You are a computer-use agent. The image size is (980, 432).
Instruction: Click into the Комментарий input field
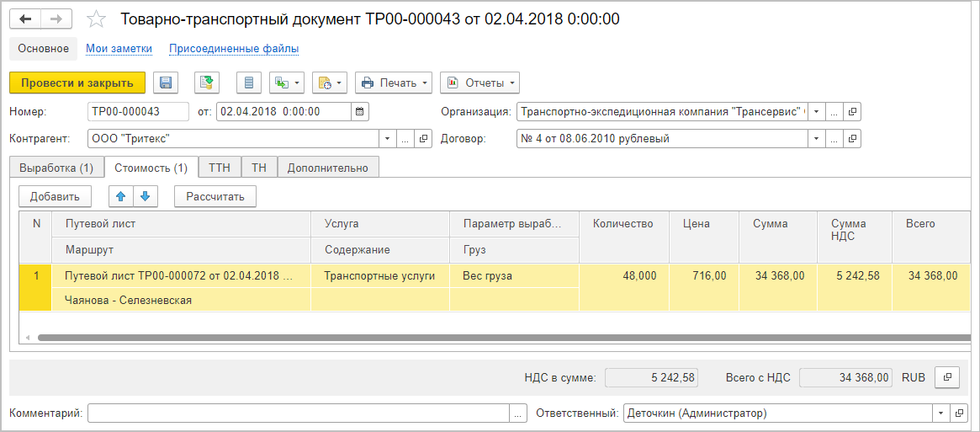299,413
